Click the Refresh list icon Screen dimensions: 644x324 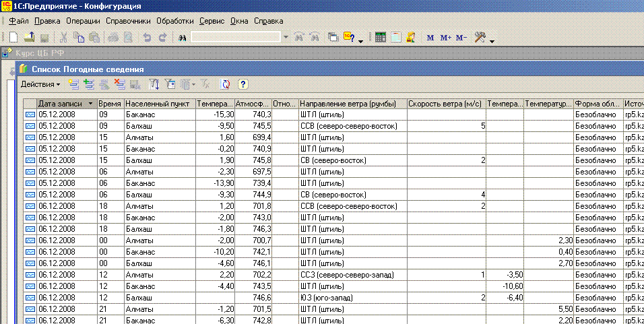pyautogui.click(x=226, y=84)
